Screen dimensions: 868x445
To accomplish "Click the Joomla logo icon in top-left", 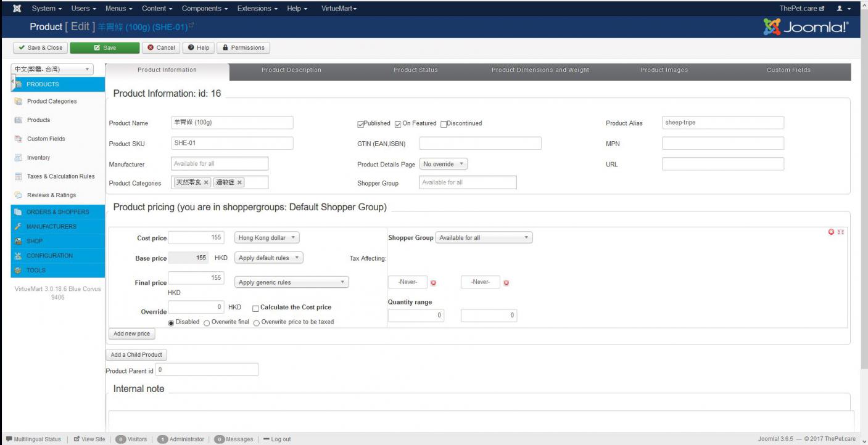I will (17, 9).
